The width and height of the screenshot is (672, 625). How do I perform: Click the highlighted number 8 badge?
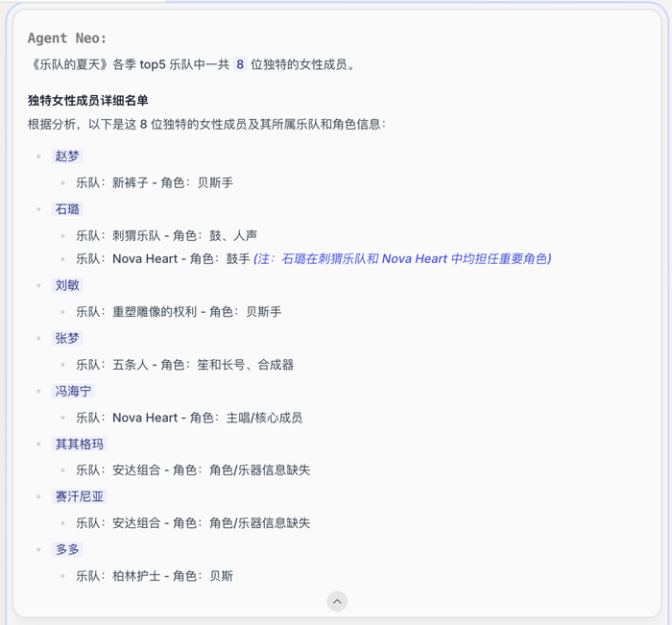(x=239, y=64)
